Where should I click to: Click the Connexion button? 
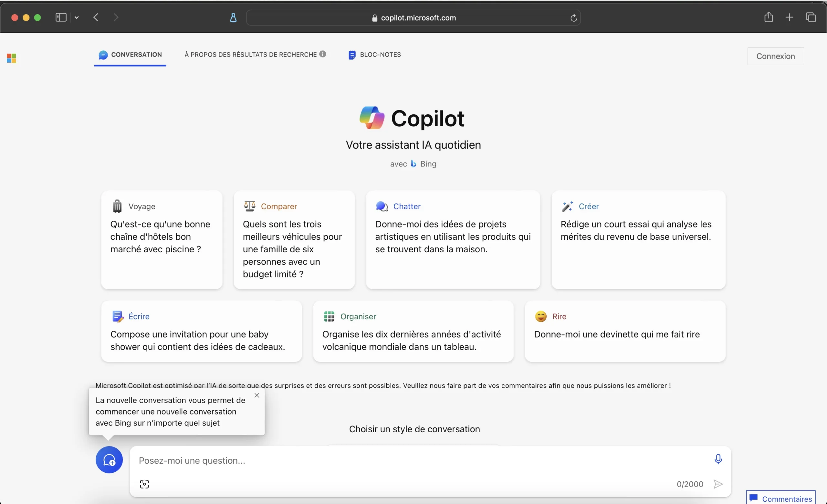click(x=775, y=56)
